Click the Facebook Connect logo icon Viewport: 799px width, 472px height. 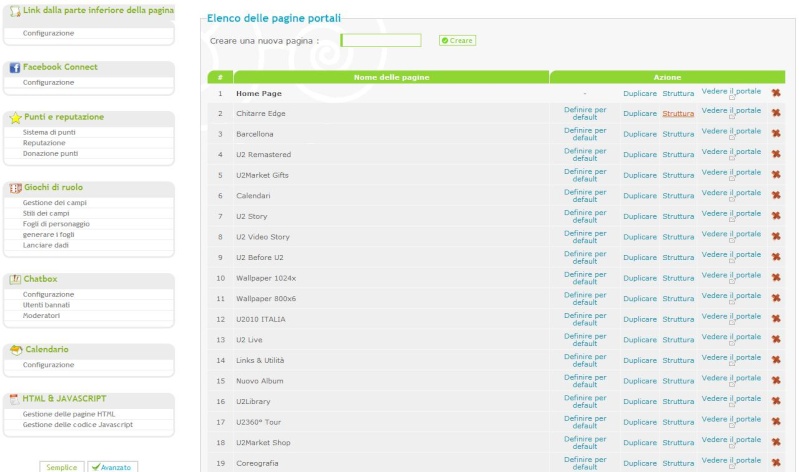15,67
